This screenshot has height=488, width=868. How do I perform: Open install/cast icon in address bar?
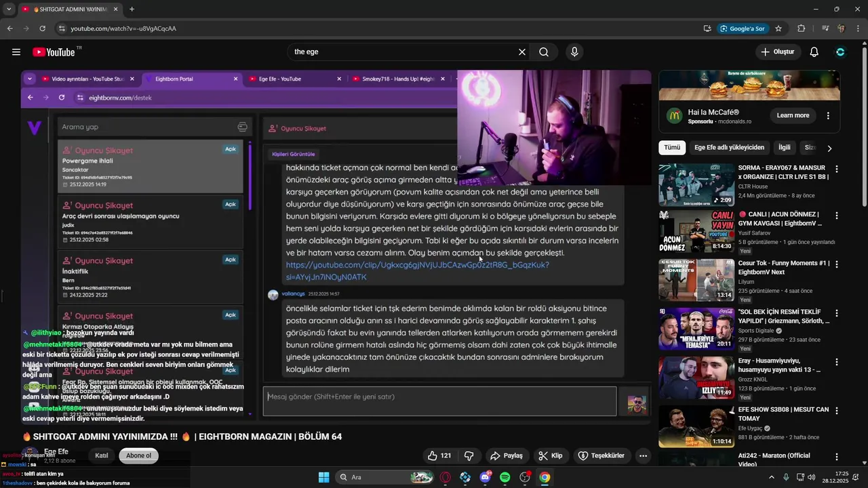click(707, 28)
